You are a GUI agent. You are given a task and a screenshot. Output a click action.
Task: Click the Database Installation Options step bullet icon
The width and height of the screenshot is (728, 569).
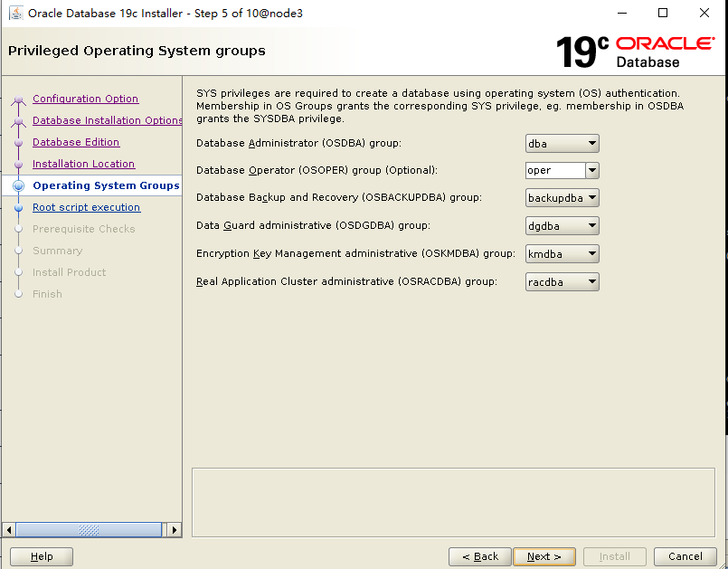click(x=19, y=121)
